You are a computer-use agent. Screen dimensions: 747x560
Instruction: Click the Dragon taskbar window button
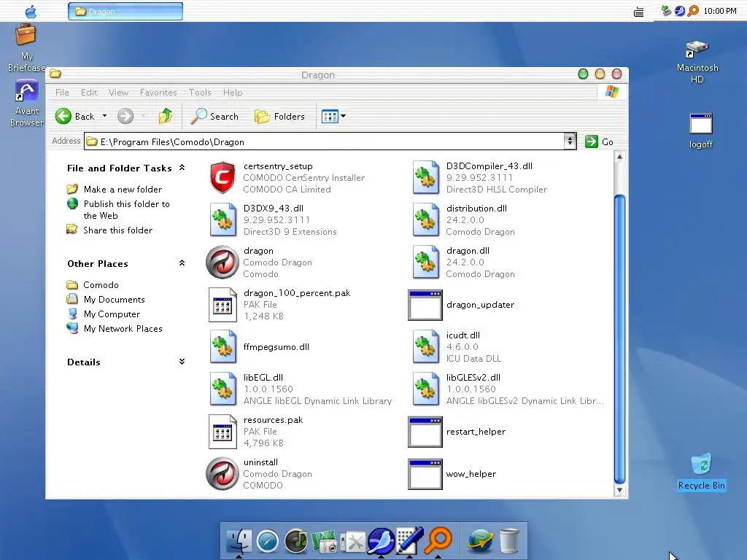(x=125, y=12)
